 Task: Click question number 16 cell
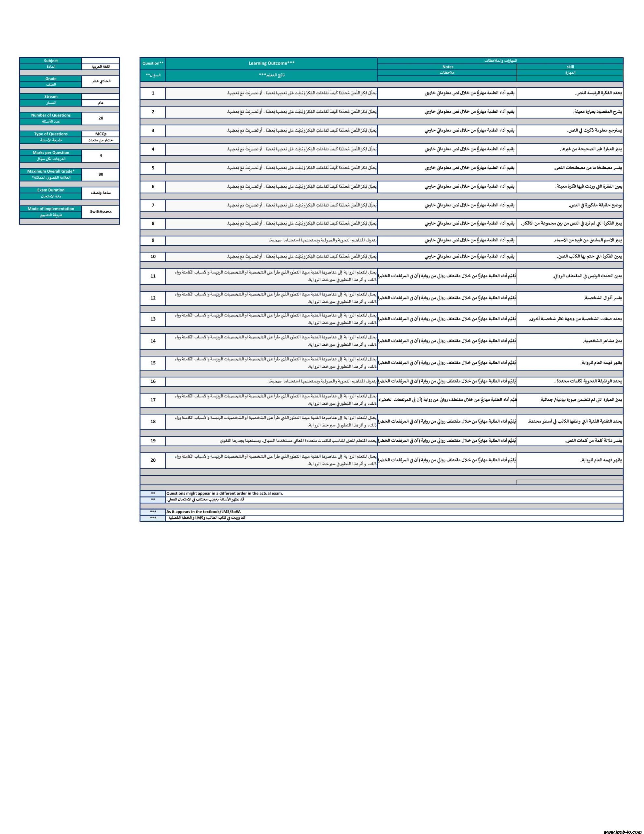point(153,381)
